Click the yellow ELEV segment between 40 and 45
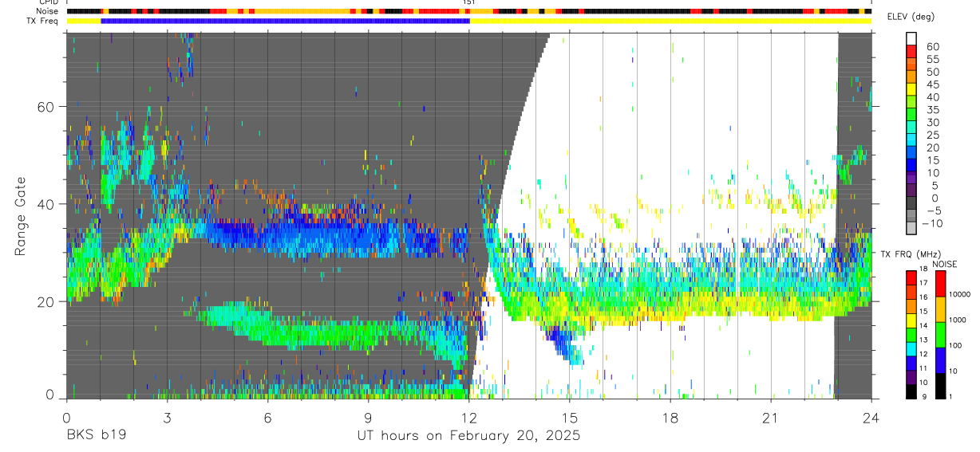Screen dimensions: 980x452 911,91
